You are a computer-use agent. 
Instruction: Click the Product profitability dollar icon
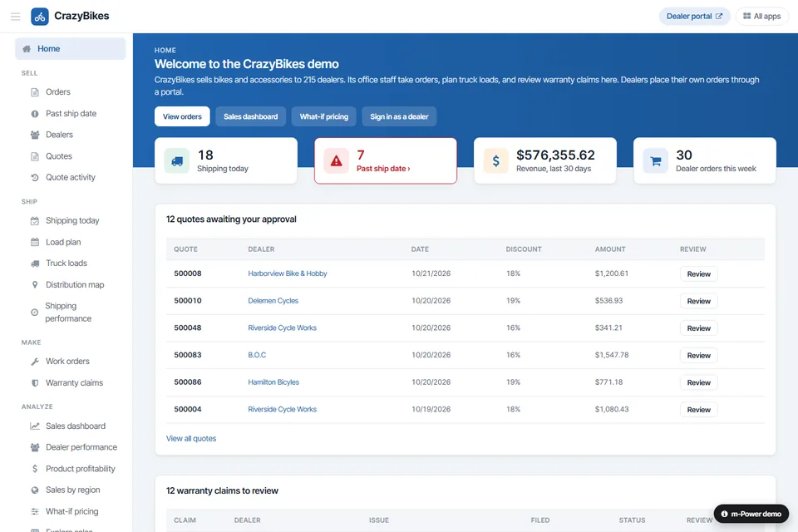(35, 469)
